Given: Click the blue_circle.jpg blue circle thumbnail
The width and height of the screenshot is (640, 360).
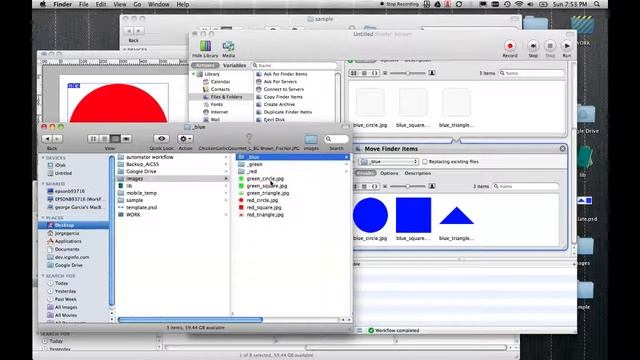Looking at the screenshot, I should (370, 215).
